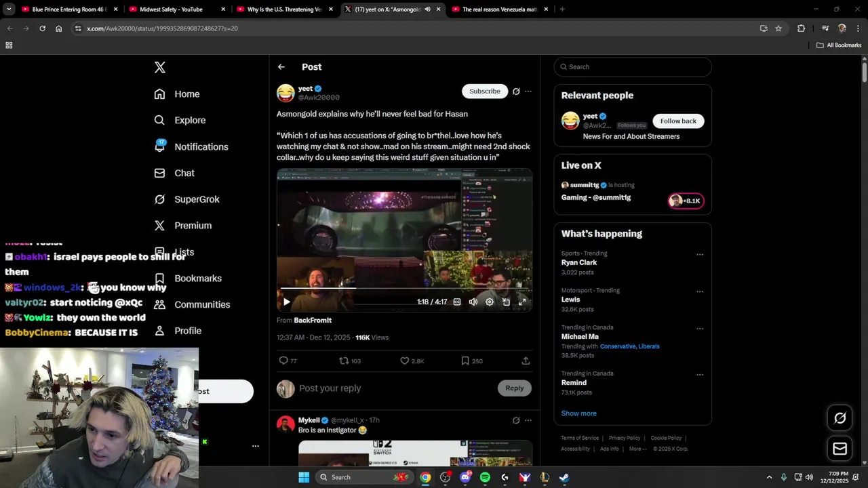This screenshot has width=868, height=488.
Task: Open Steam from the taskbar
Action: [x=564, y=477]
